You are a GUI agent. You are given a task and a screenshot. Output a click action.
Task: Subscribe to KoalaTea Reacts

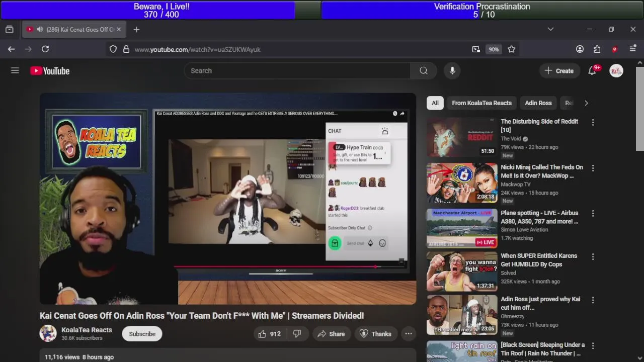(x=142, y=334)
